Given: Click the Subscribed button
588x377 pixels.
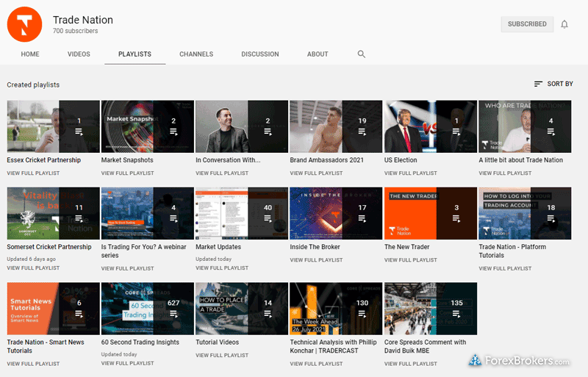Looking at the screenshot, I should pyautogui.click(x=527, y=24).
